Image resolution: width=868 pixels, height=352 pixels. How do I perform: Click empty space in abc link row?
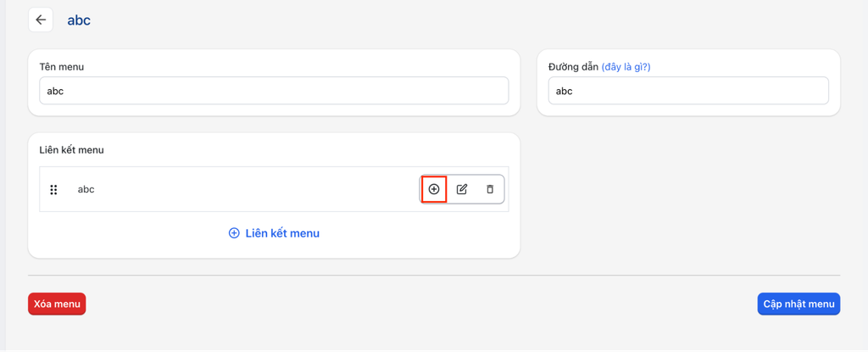(254, 190)
